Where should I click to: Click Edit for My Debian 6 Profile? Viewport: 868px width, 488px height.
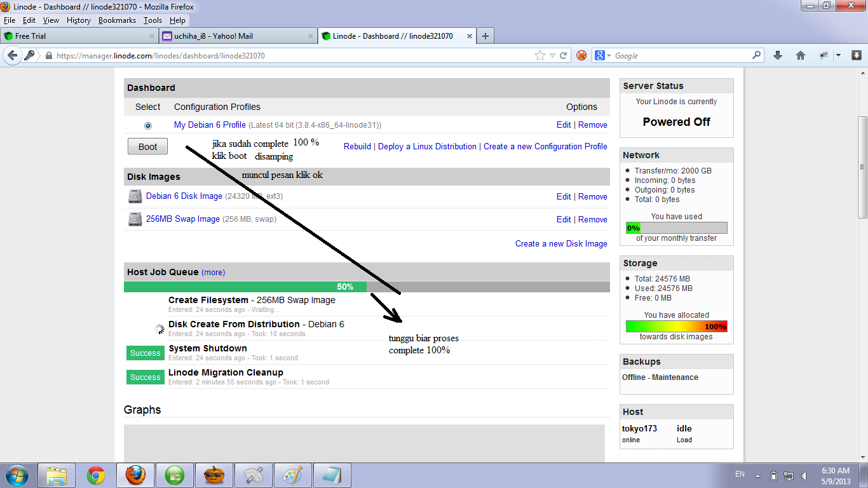[564, 125]
